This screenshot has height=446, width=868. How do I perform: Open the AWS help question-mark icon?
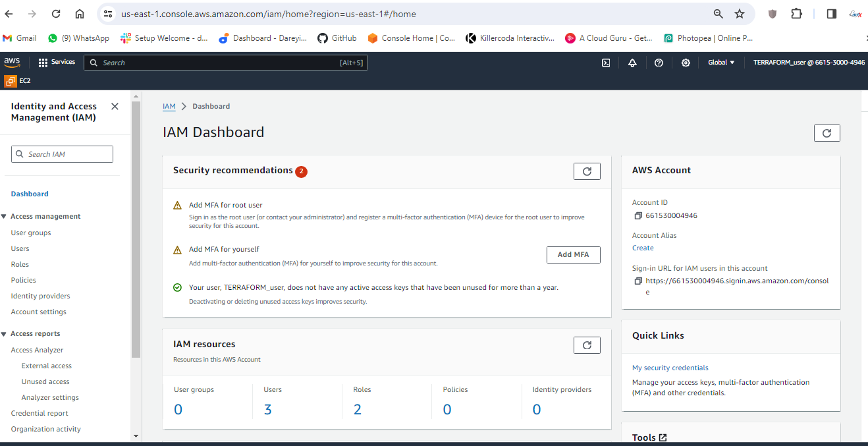coord(659,63)
